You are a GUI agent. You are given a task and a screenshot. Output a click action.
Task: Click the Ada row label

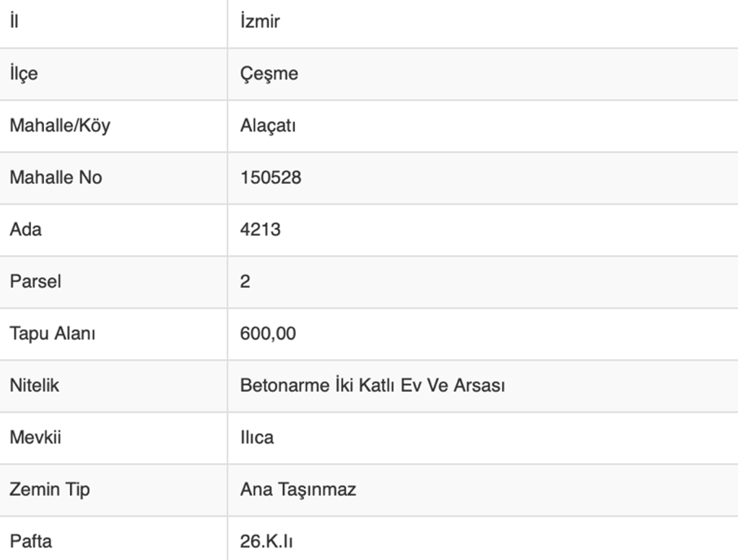point(25,229)
